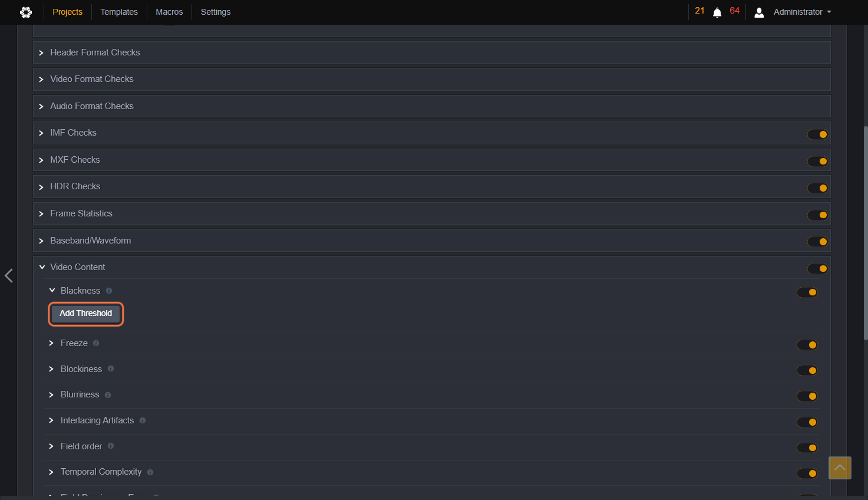Click the back-to-top arrow button

tap(840, 468)
